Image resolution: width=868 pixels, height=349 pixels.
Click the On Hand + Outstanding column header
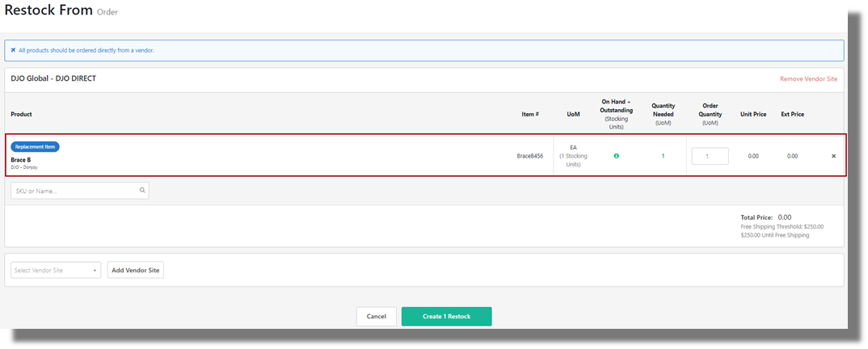click(616, 114)
